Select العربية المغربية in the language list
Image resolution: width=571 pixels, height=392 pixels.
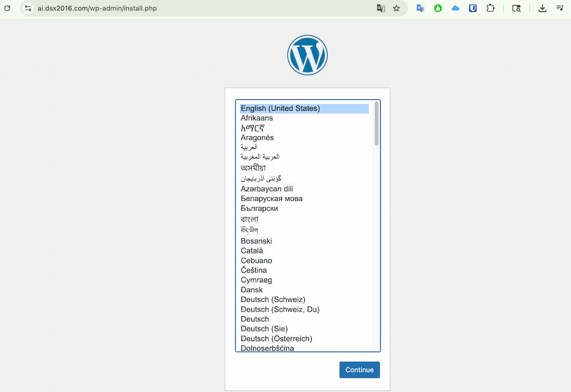point(304,157)
